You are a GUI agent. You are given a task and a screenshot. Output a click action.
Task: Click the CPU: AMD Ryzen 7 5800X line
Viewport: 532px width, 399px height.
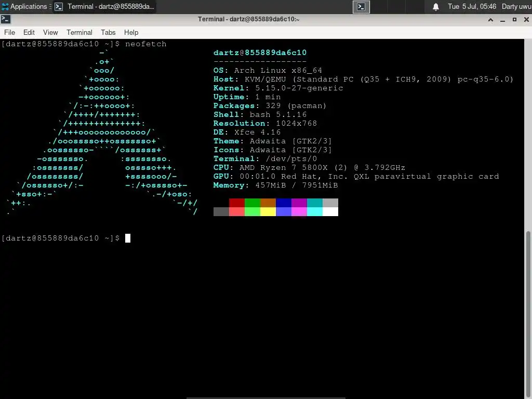(310, 167)
